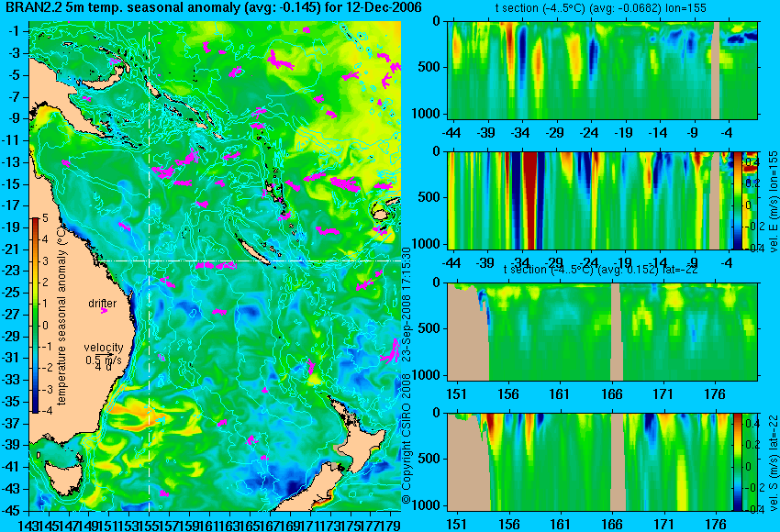The width and height of the screenshot is (780, 532).
Task: Click '166' on the lat=-22 temperature section axis
Action: point(612,394)
